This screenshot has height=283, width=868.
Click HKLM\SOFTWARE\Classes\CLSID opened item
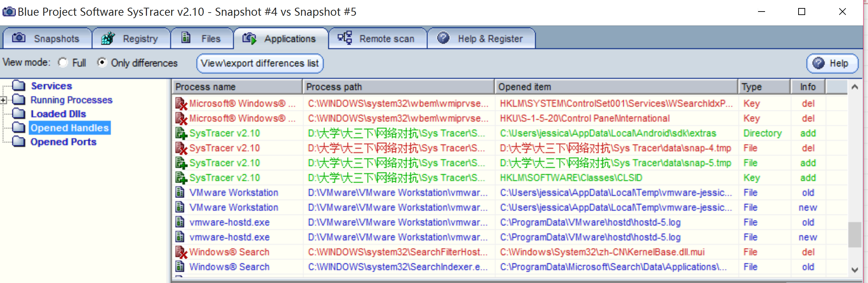(571, 178)
